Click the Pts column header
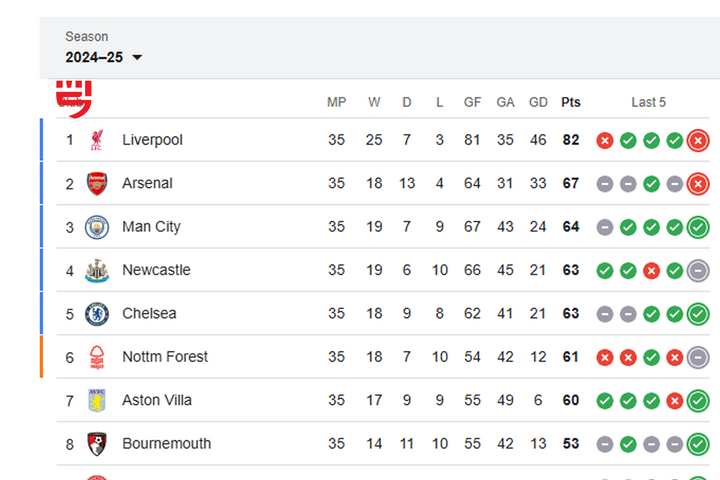Image resolution: width=720 pixels, height=480 pixels. coord(571,102)
